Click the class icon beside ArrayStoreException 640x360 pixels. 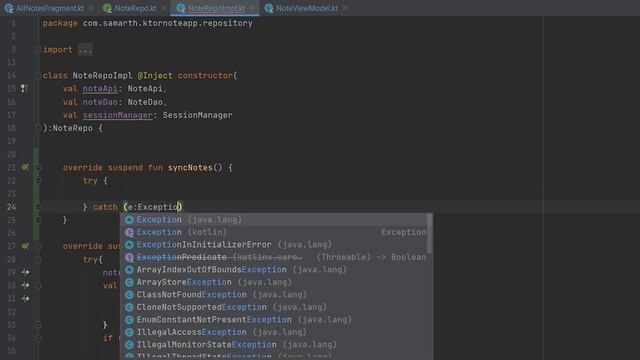(x=129, y=282)
